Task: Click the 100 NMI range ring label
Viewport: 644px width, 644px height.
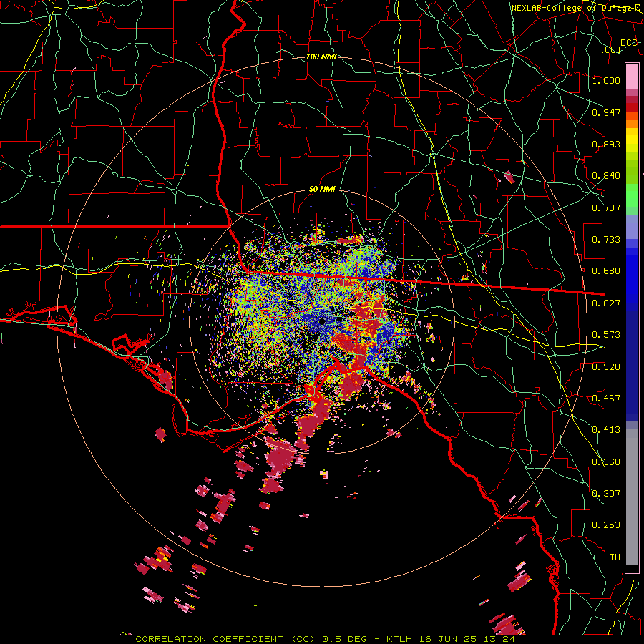Action: [x=321, y=57]
